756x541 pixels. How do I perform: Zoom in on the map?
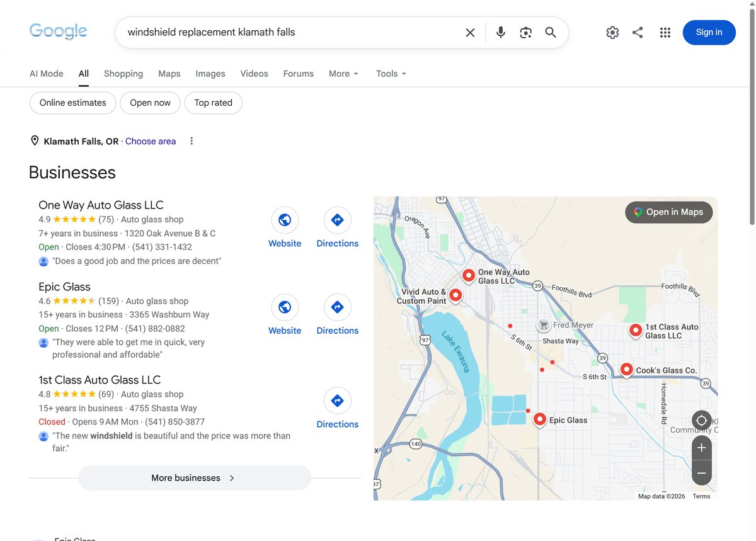[701, 448]
